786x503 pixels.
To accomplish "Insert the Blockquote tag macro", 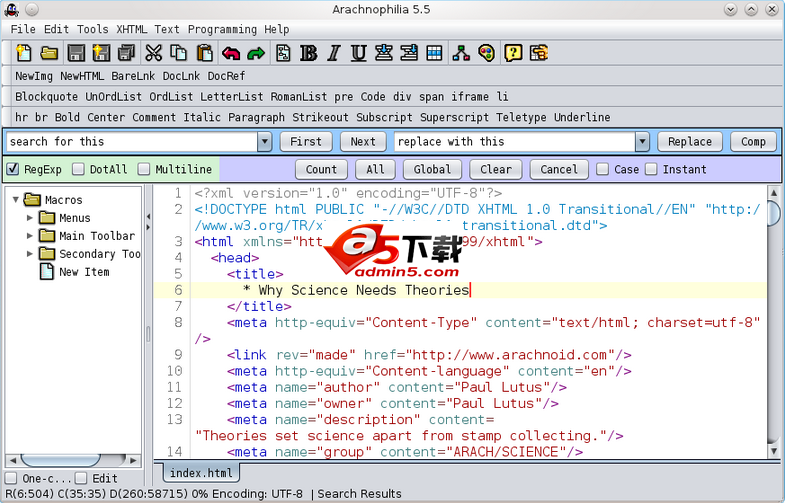I will point(46,96).
